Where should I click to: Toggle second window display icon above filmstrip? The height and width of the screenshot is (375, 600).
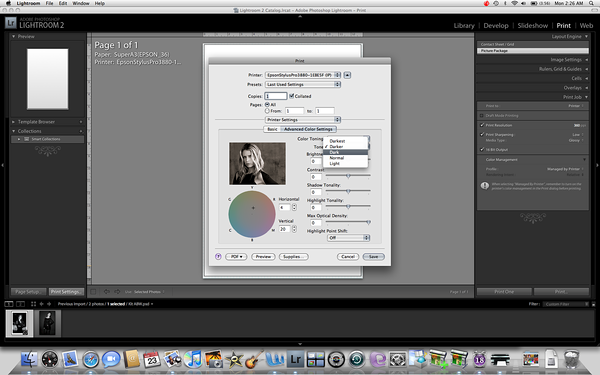pos(20,304)
